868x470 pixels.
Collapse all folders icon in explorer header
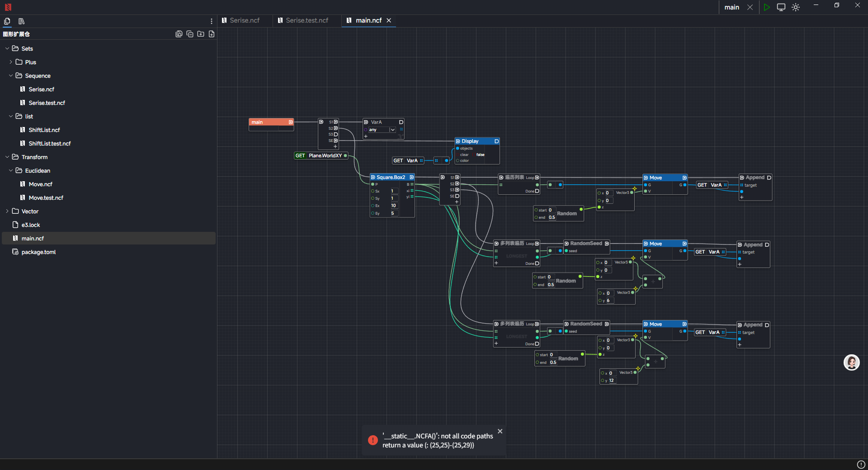[x=190, y=34]
